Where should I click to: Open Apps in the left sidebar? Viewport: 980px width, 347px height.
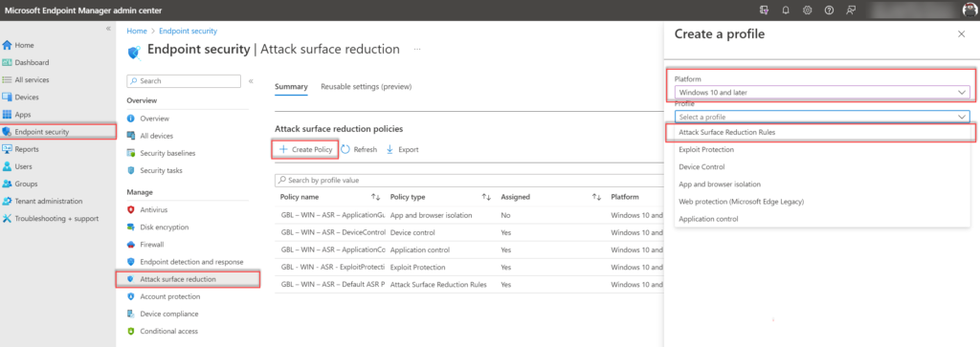pyautogui.click(x=23, y=115)
